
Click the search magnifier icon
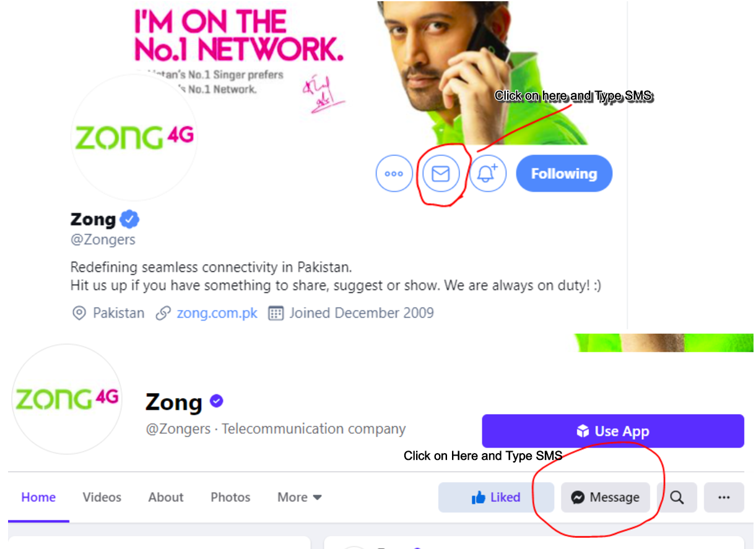[x=677, y=497]
